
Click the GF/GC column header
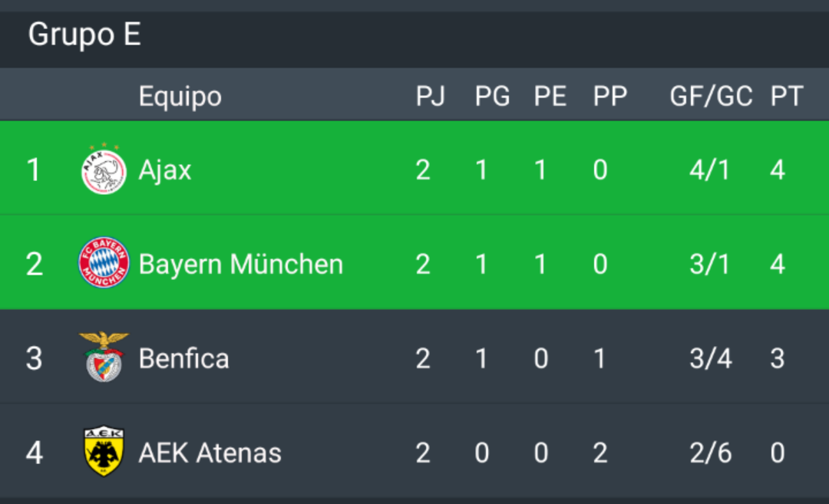[x=711, y=96]
